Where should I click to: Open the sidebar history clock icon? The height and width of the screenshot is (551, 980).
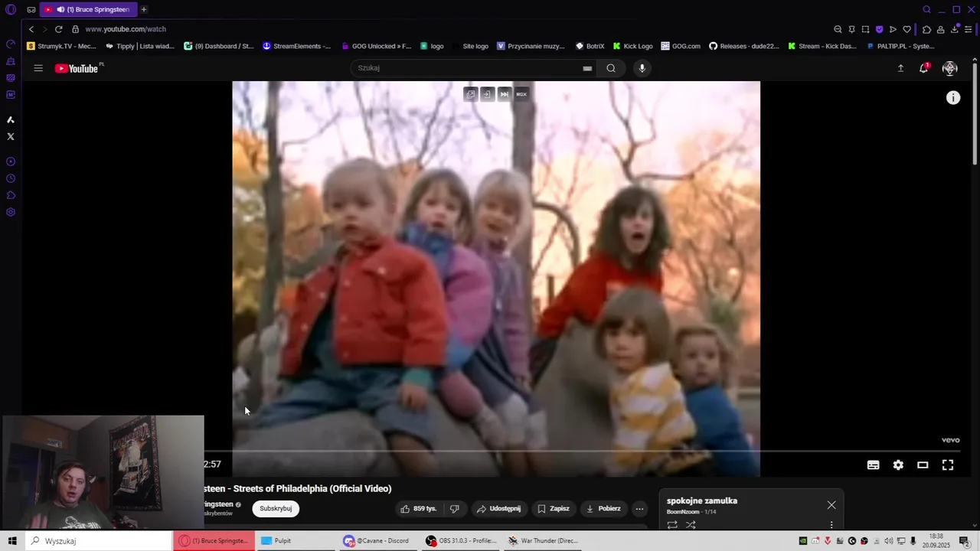[x=11, y=178]
